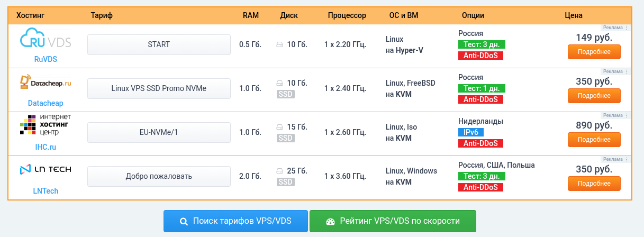Click the IPv6 badge in the IHC.ru row
The width and height of the screenshot is (644, 237).
tap(470, 132)
